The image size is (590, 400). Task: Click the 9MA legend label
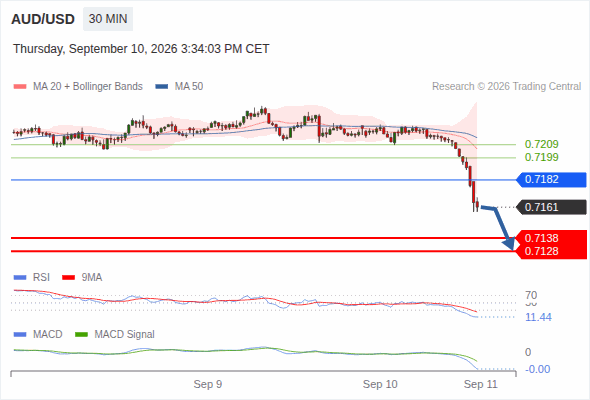(x=92, y=278)
